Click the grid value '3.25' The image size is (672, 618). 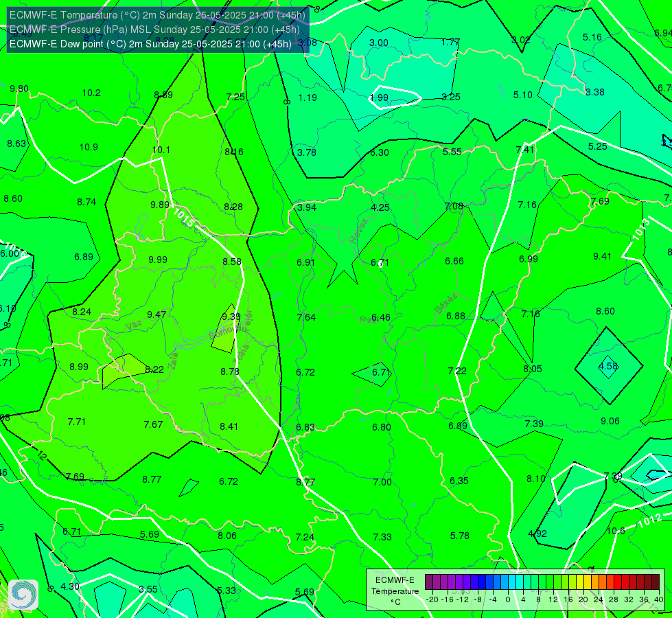pyautogui.click(x=451, y=97)
